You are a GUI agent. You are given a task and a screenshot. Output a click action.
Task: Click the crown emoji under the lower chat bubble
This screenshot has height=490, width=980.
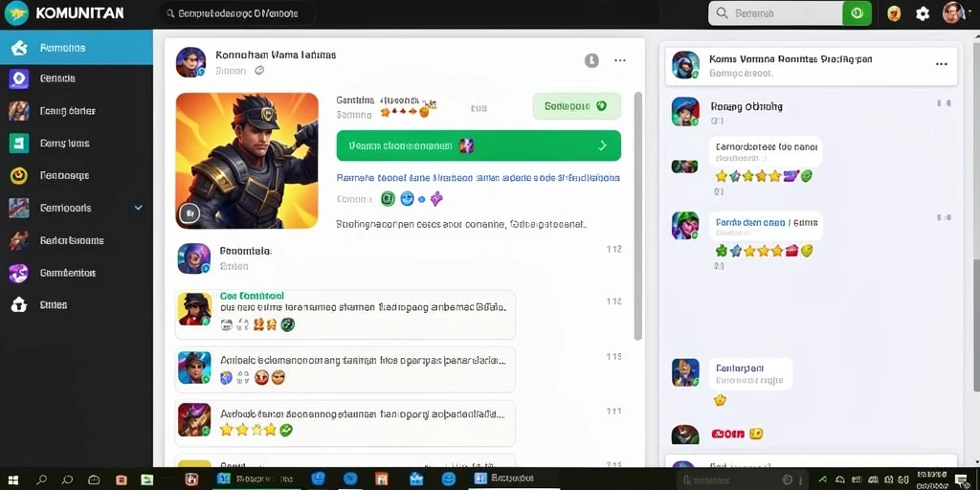720,400
